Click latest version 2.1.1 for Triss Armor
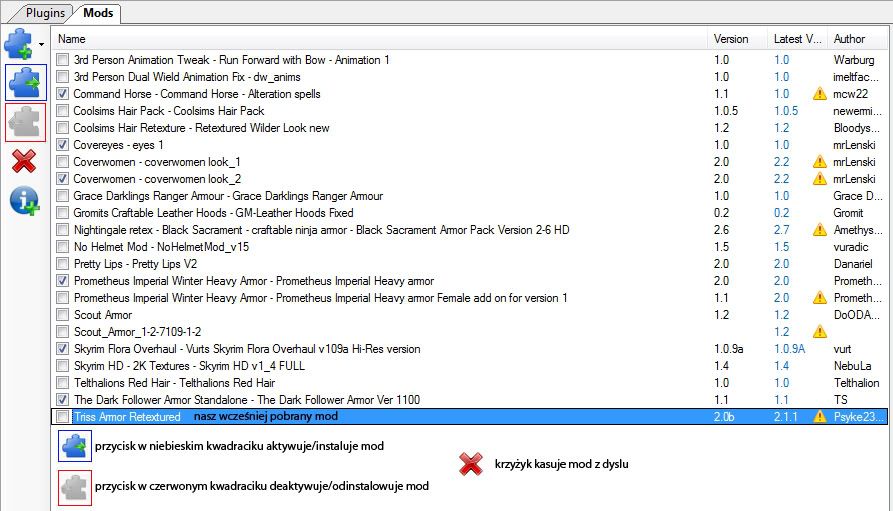893x511 pixels. (785, 416)
